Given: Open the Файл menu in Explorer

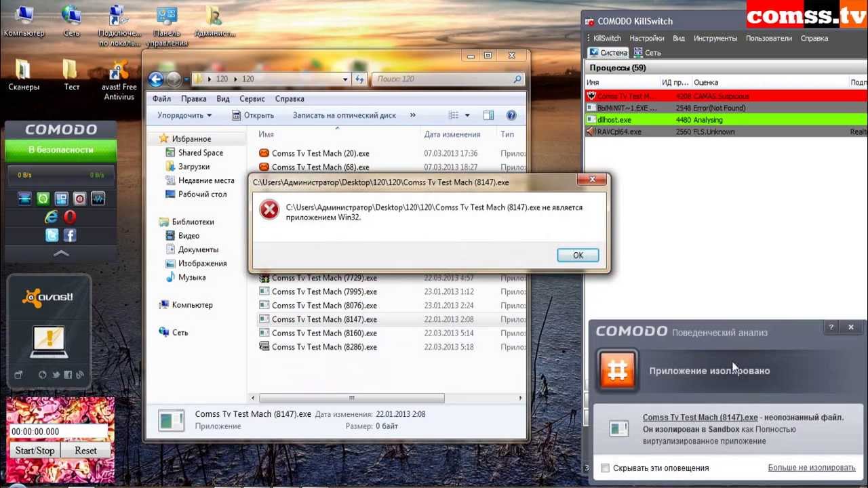Looking at the screenshot, I should (x=162, y=99).
